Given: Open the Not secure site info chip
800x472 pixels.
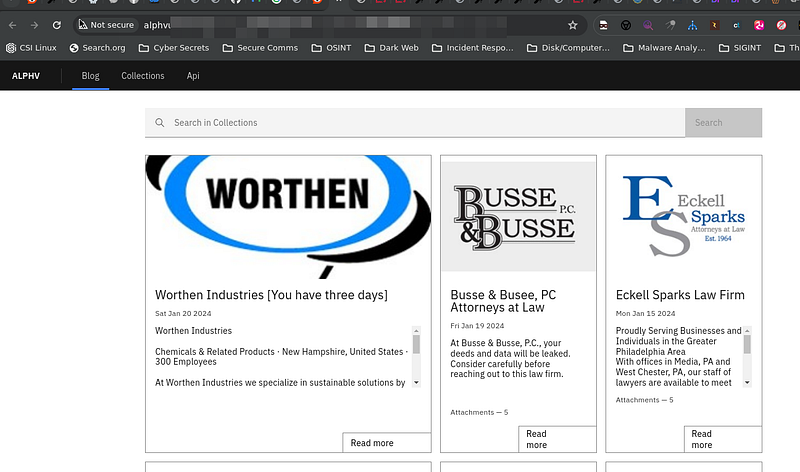Looking at the screenshot, I should tap(107, 24).
